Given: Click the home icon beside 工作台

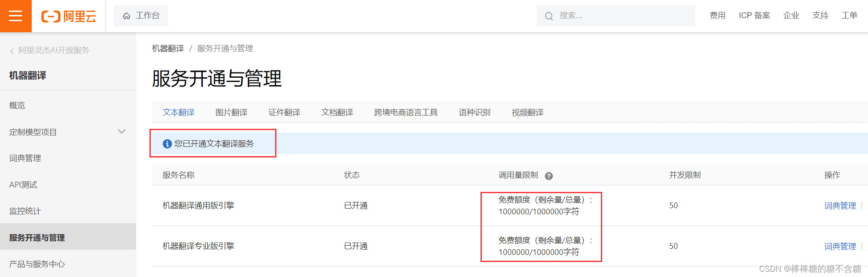Looking at the screenshot, I should pyautogui.click(x=127, y=16).
